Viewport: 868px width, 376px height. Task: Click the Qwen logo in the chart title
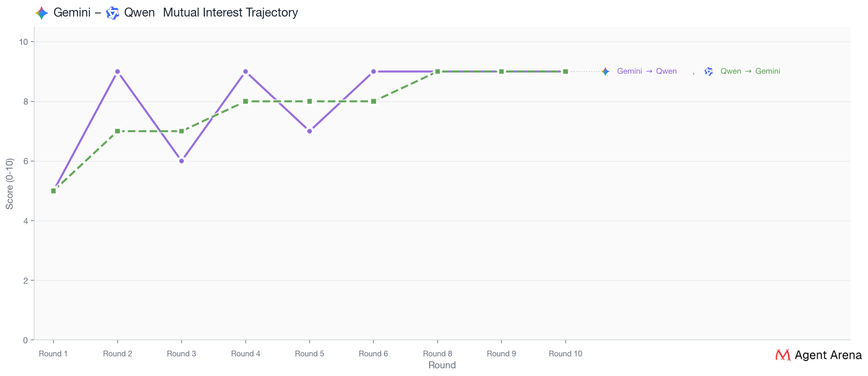(x=112, y=13)
